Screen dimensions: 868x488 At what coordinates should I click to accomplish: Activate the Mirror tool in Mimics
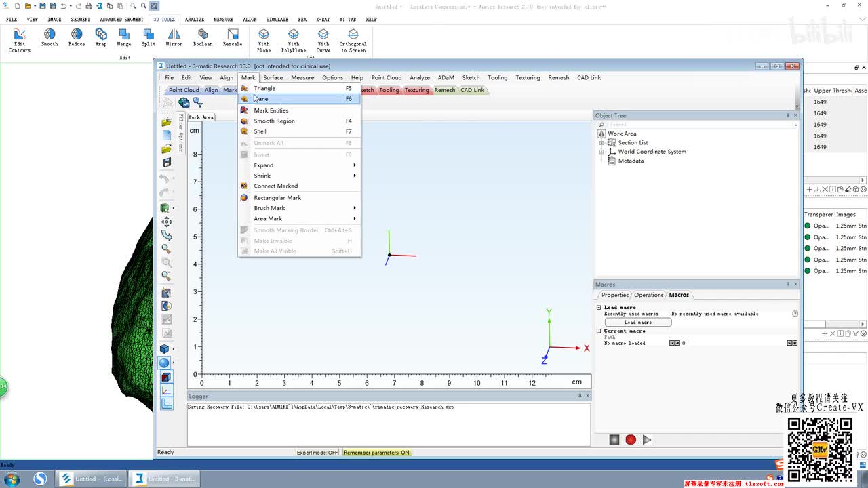point(174,38)
